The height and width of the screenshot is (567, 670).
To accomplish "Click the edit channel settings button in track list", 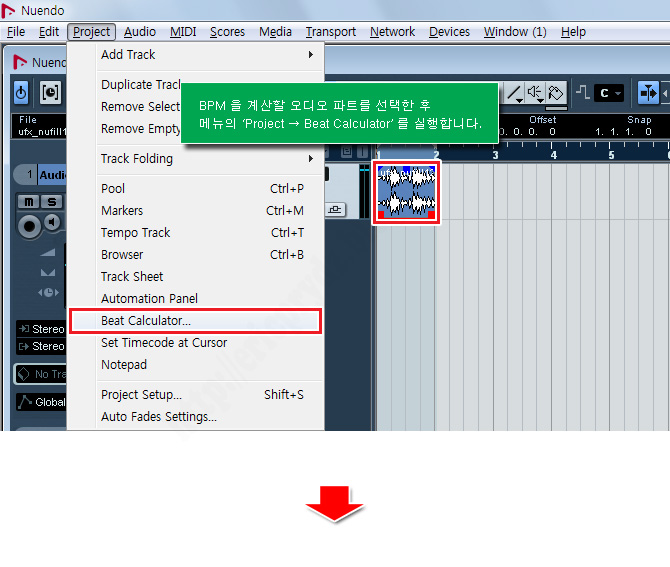I will tap(336, 209).
